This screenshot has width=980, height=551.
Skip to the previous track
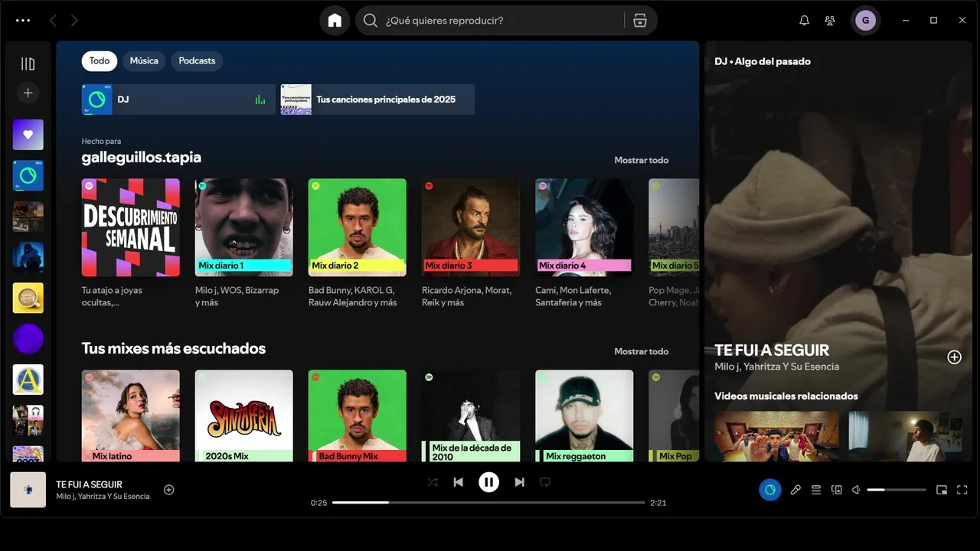[x=458, y=482]
